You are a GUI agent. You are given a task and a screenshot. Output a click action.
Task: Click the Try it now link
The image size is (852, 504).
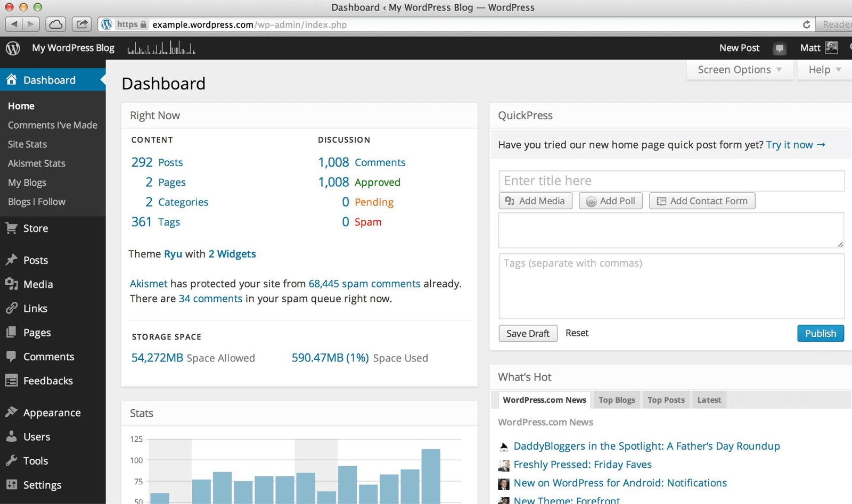pyautogui.click(x=796, y=145)
